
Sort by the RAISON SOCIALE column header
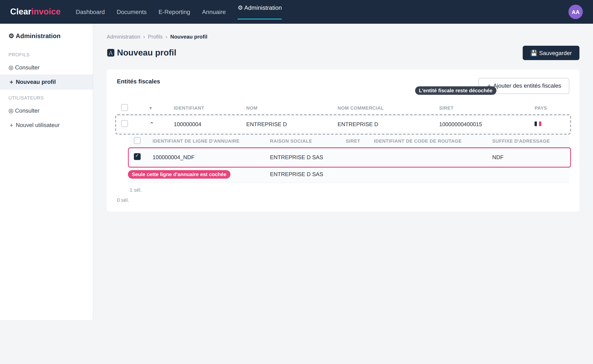click(x=291, y=141)
